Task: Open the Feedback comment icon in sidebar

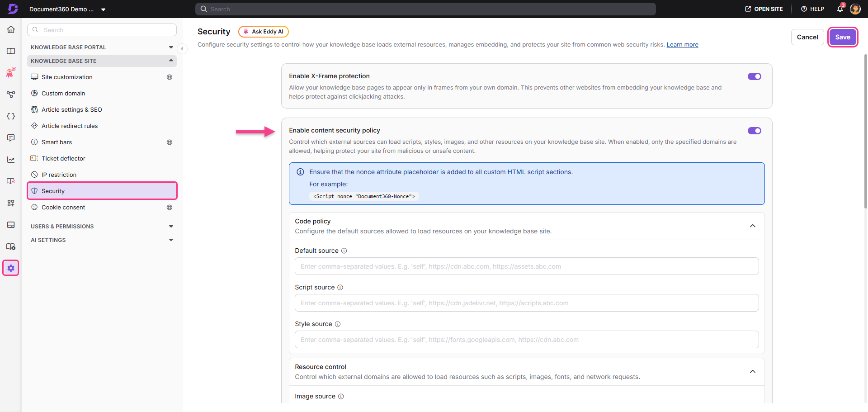Action: point(11,138)
